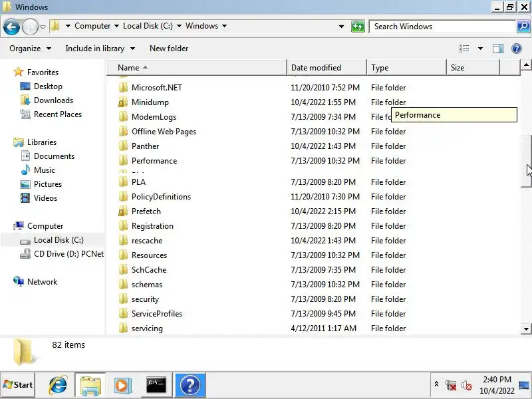Sort by the Date modified column header
The height and width of the screenshot is (399, 532).
point(327,68)
